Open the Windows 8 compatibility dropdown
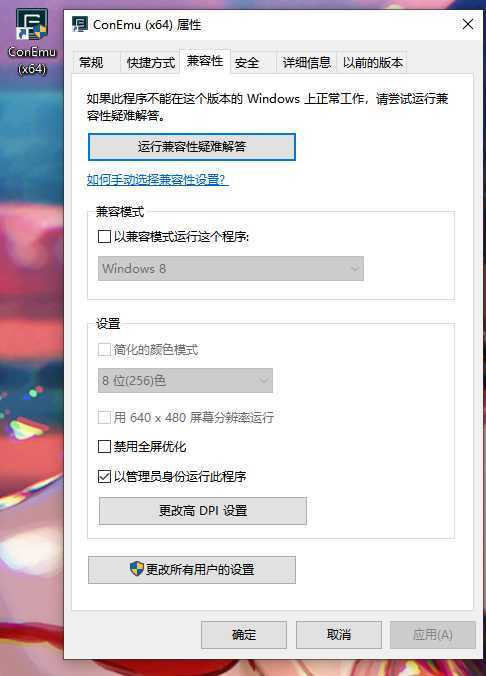 point(231,269)
